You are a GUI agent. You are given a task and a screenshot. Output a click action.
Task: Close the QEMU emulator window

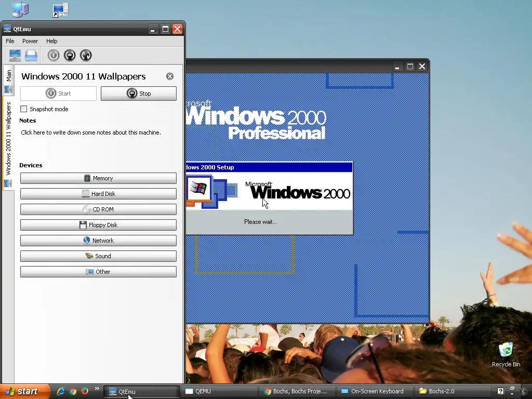[422, 66]
